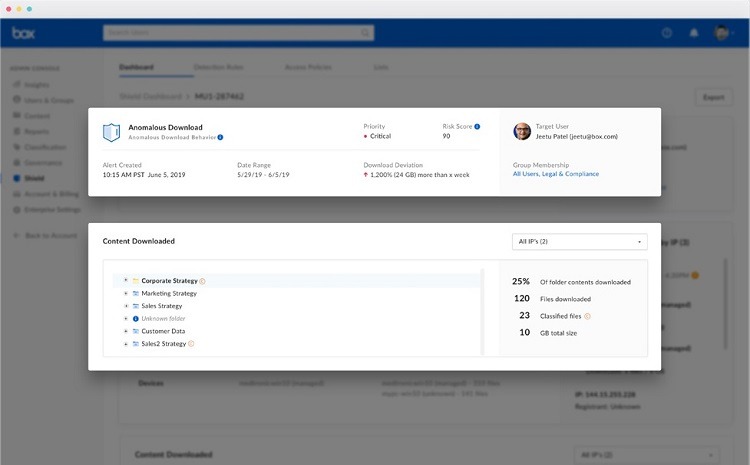Image resolution: width=750 pixels, height=465 pixels.
Task: Select Sales2 Strategy in folder tree
Action: [164, 343]
